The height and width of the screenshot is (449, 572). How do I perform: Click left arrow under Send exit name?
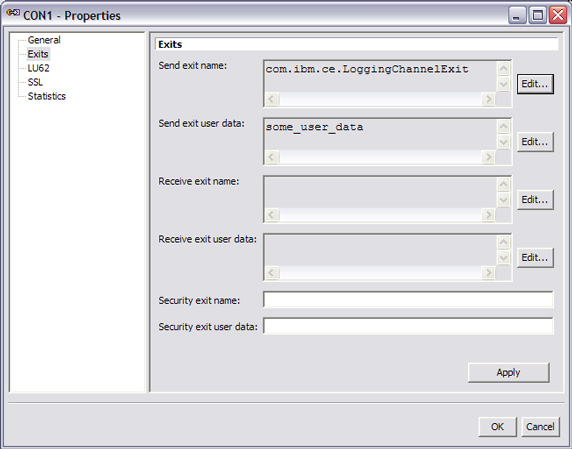pyautogui.click(x=272, y=99)
